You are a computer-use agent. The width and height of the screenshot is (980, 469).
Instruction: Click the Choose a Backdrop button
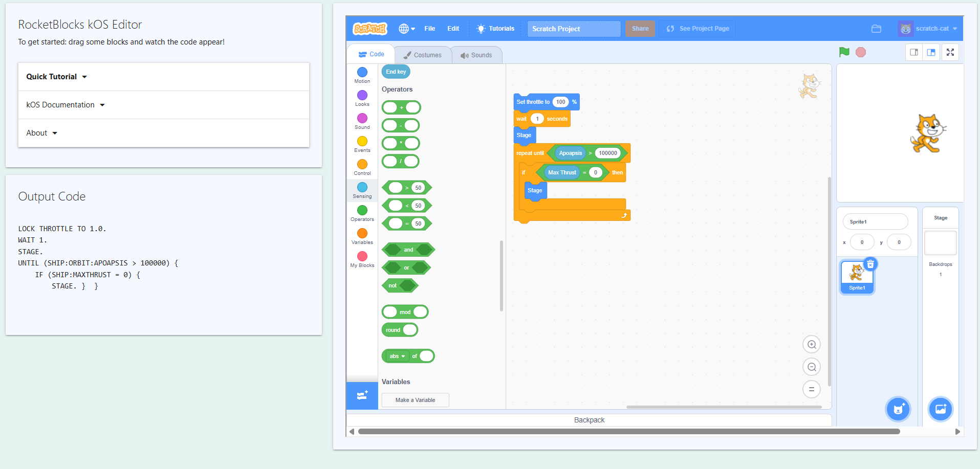(x=941, y=409)
